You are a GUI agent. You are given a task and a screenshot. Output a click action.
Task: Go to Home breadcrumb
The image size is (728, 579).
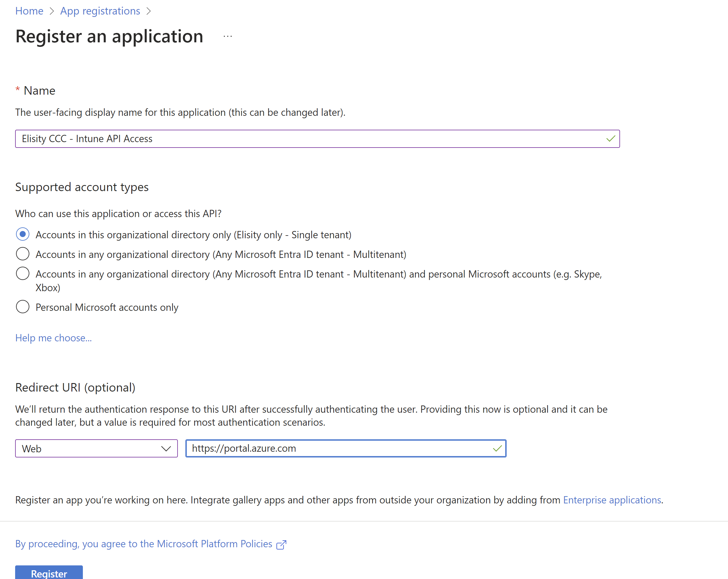29,11
